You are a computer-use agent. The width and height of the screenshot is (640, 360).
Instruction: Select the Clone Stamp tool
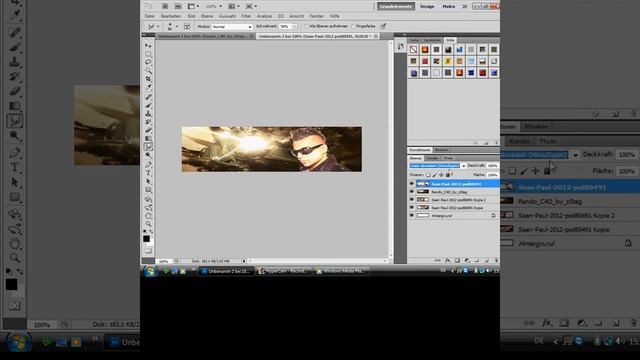(x=148, y=113)
